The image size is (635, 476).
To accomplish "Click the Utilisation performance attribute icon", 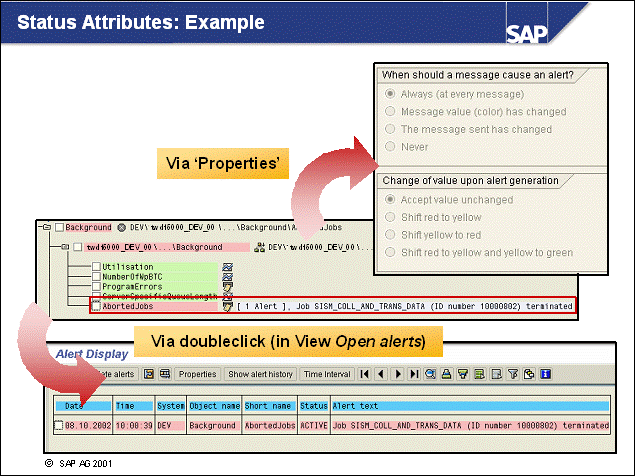I will point(227,267).
